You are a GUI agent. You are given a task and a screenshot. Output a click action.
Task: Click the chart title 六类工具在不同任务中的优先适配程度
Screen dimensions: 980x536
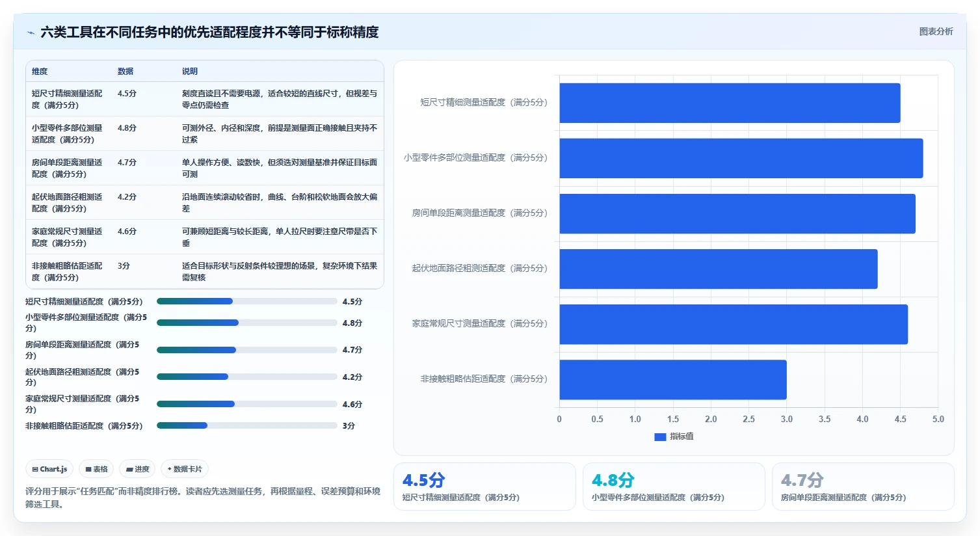(209, 33)
